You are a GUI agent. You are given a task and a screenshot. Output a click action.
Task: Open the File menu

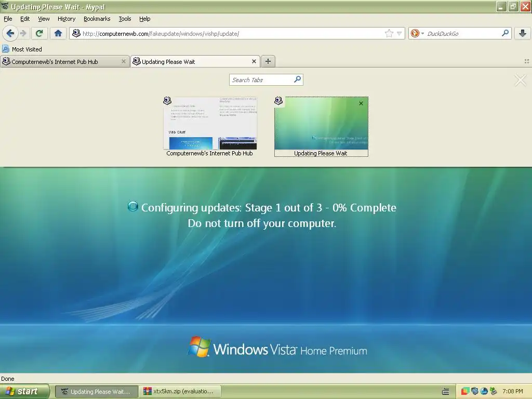8,19
